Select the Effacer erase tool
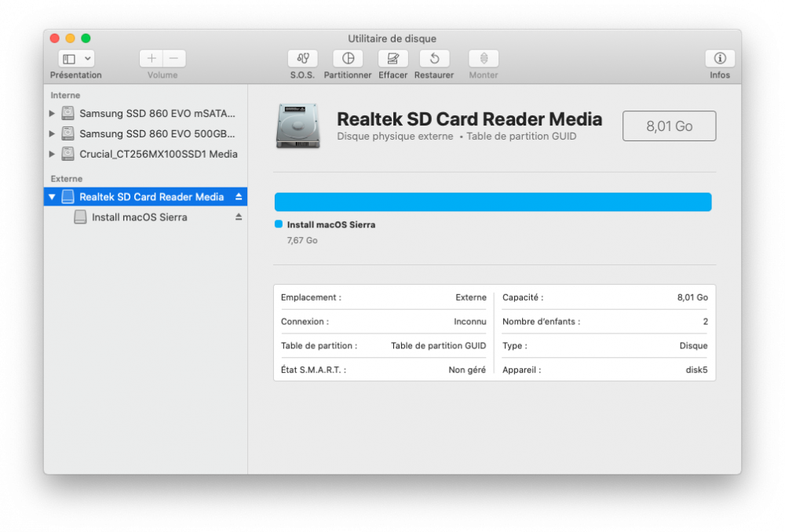This screenshot has height=532, width=785. pos(393,59)
